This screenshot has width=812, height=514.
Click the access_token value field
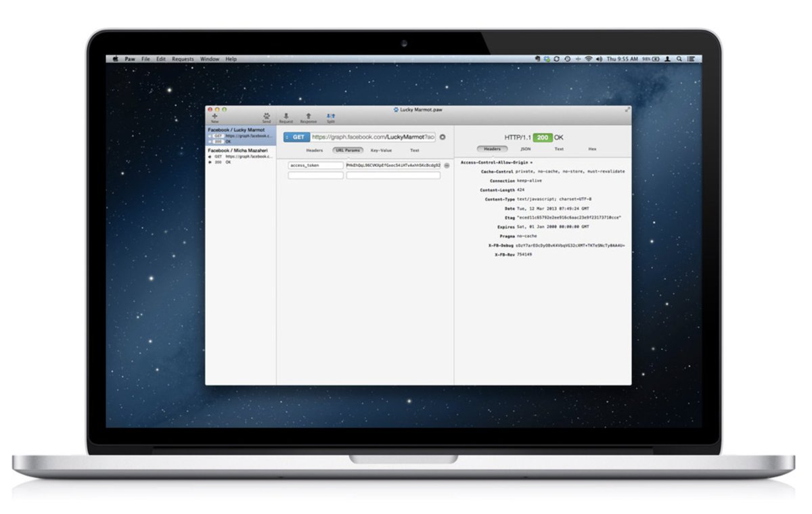point(393,165)
